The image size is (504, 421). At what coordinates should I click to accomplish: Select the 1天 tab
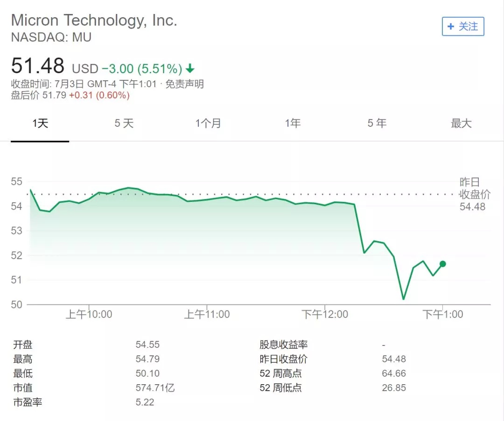tap(40, 123)
